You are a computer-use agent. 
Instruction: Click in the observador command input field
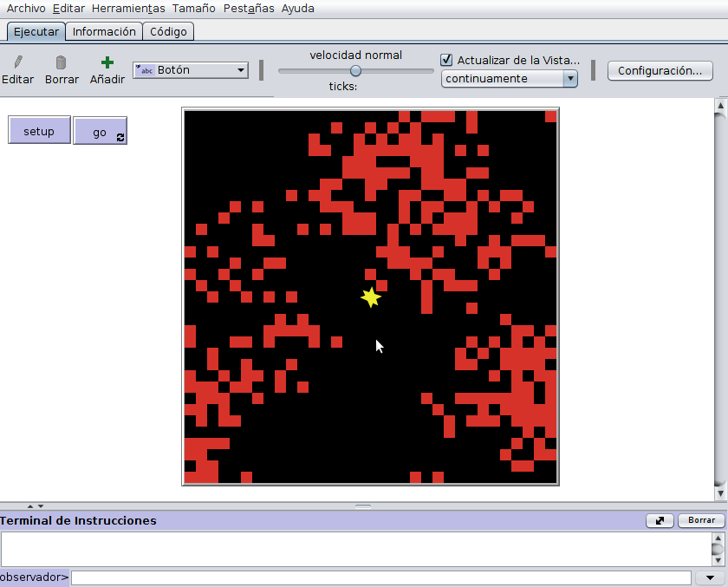(380, 577)
